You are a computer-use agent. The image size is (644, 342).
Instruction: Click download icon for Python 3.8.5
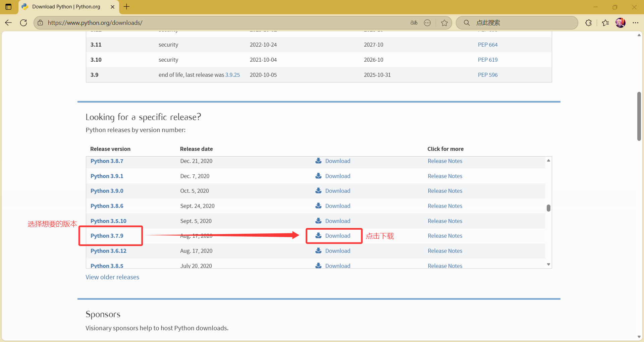click(318, 265)
